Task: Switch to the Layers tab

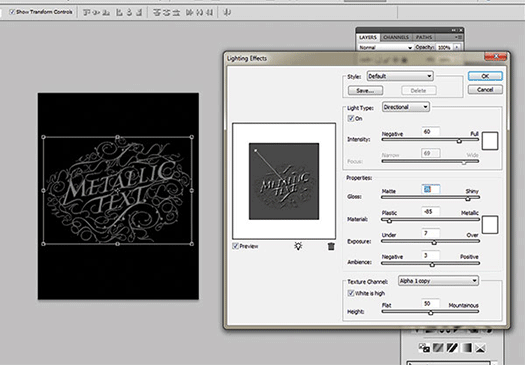Action: point(368,37)
